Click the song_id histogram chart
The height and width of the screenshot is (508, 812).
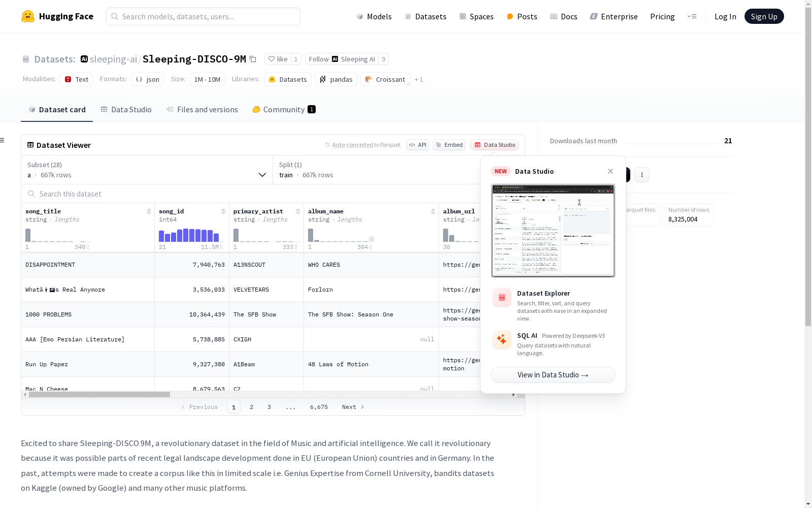189,235
